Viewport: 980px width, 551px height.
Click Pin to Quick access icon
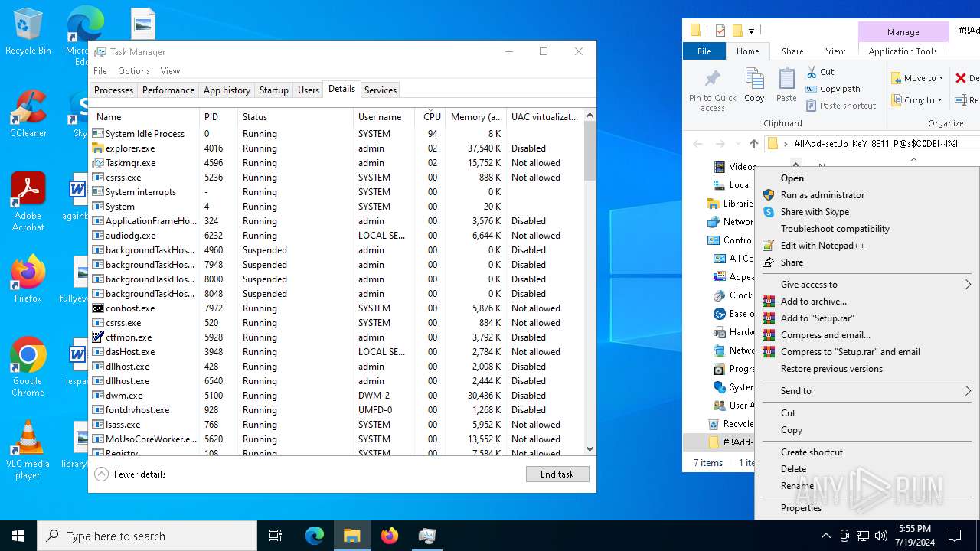coord(712,90)
